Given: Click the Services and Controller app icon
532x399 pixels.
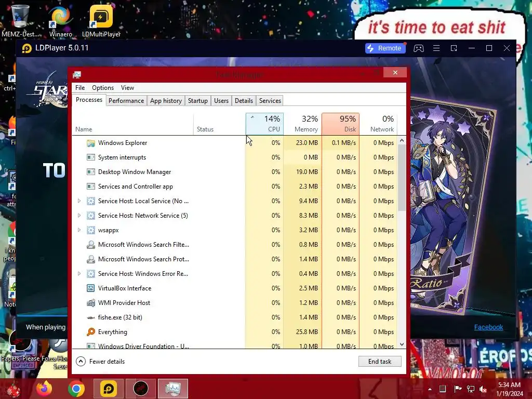Looking at the screenshot, I should coord(90,187).
